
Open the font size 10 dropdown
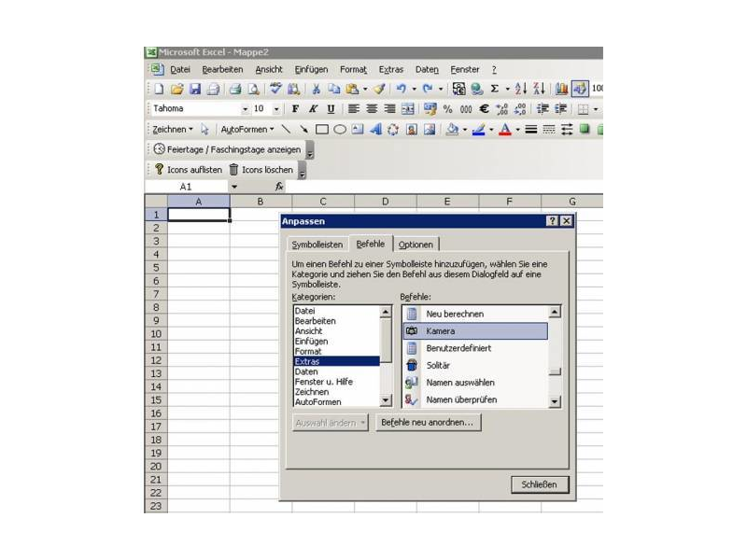point(276,109)
